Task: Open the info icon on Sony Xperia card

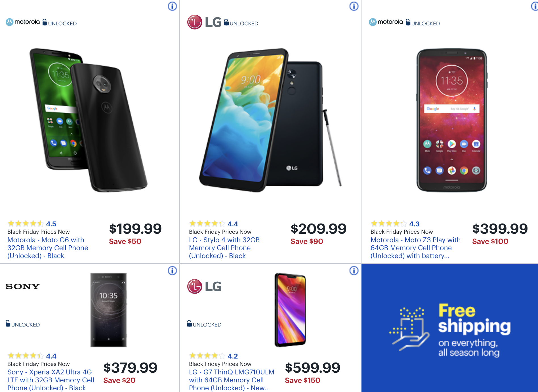Action: [172, 271]
